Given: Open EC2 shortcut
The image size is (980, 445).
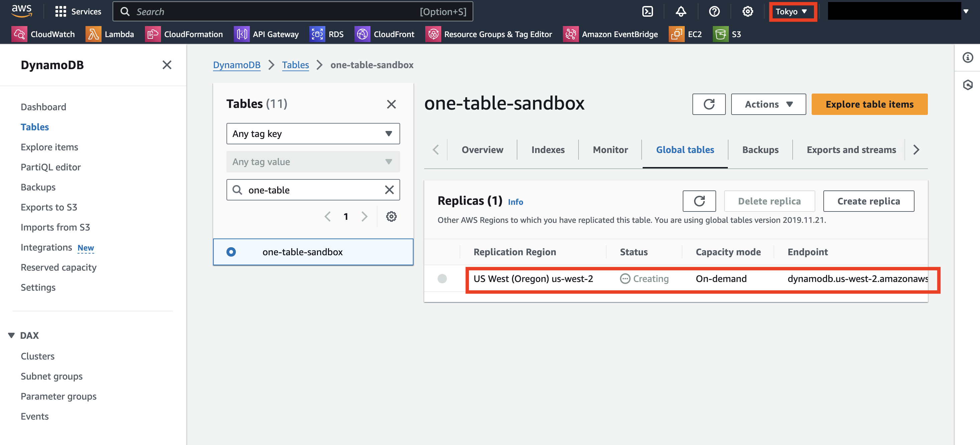Looking at the screenshot, I should (685, 34).
